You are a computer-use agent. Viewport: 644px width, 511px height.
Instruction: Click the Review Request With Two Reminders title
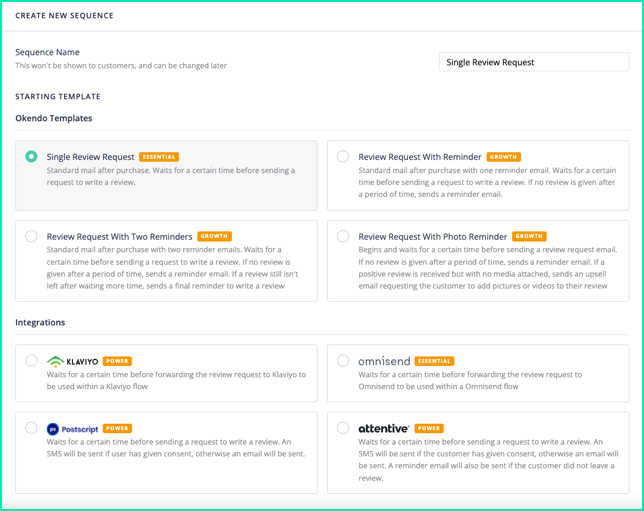(x=119, y=237)
